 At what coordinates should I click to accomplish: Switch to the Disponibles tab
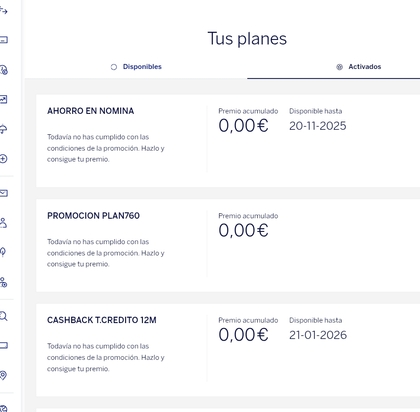pyautogui.click(x=136, y=67)
